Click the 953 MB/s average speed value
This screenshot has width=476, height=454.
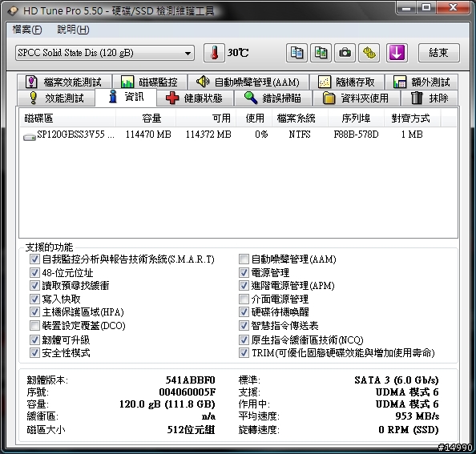coord(418,416)
